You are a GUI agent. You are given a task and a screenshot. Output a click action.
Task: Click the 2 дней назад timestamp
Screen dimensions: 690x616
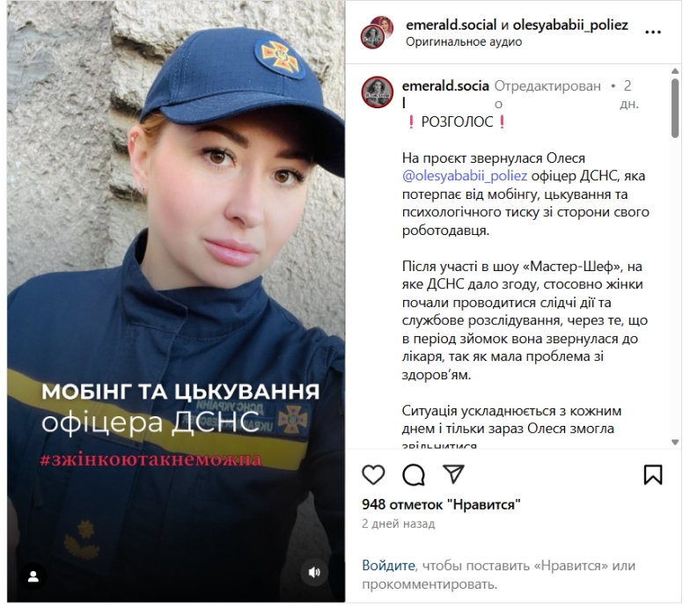pos(398,524)
